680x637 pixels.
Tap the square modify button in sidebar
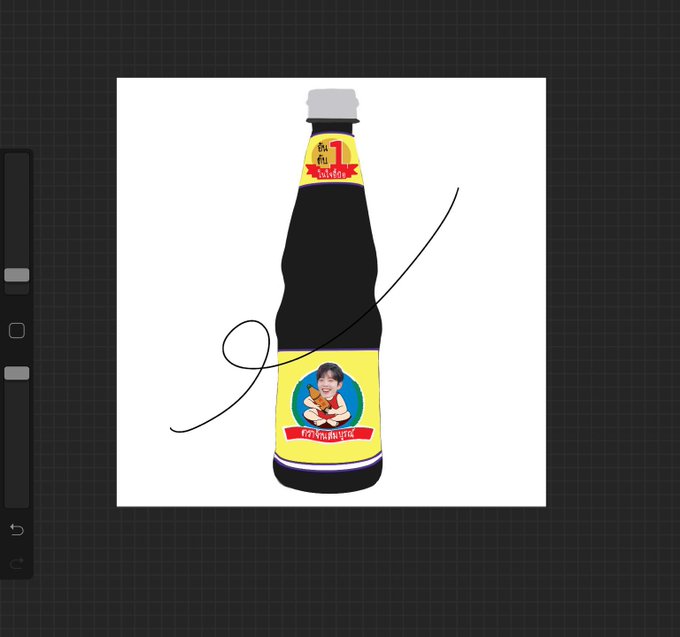pyautogui.click(x=17, y=330)
